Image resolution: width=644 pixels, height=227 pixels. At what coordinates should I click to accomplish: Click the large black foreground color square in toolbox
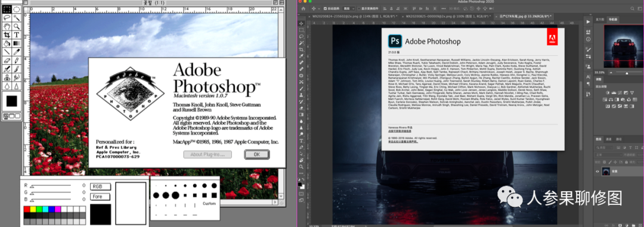(11, 101)
